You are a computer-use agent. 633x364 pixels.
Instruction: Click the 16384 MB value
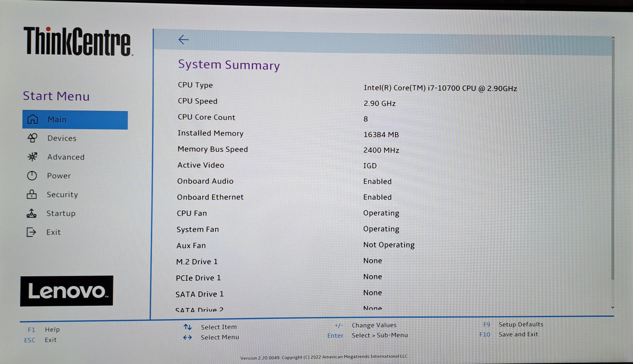[x=381, y=135]
